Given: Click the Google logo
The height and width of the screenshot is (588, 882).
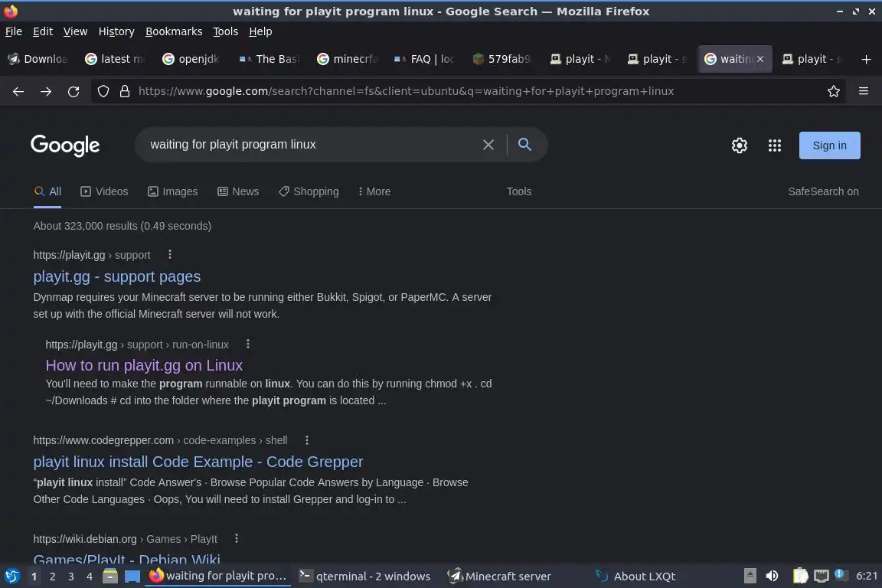Looking at the screenshot, I should 65,145.
